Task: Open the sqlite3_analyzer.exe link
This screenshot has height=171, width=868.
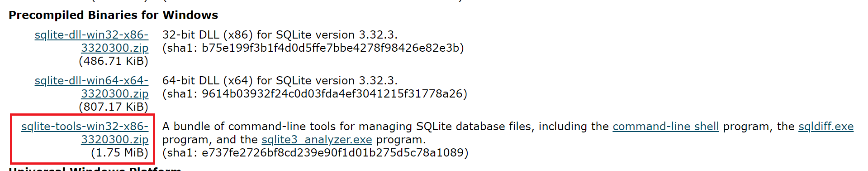Action: pos(317,140)
